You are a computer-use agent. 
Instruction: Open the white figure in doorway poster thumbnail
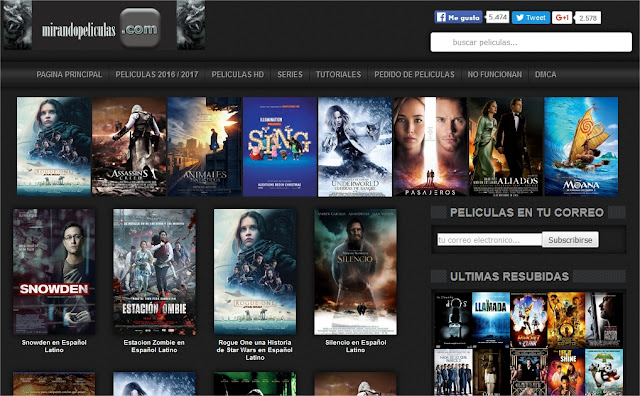coord(491,372)
